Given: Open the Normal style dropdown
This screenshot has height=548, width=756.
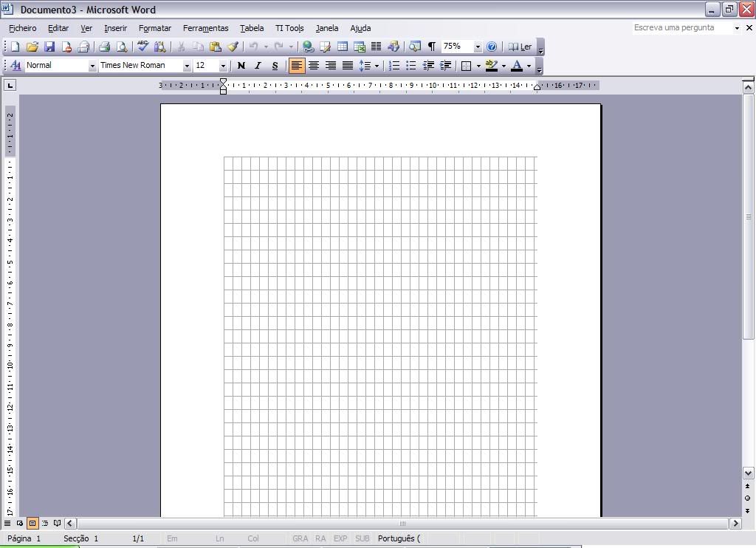Looking at the screenshot, I should (x=92, y=66).
